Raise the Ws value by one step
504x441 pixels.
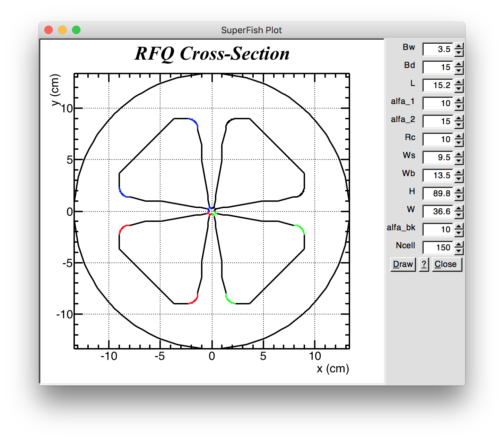459,154
